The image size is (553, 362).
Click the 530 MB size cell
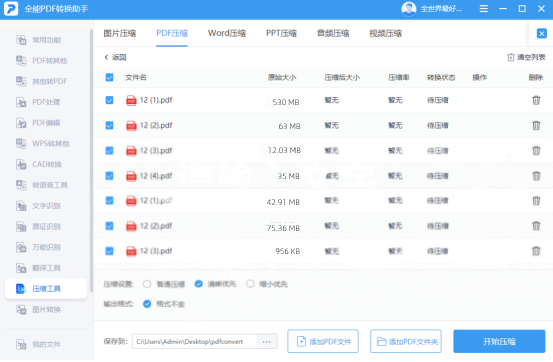[x=286, y=102]
